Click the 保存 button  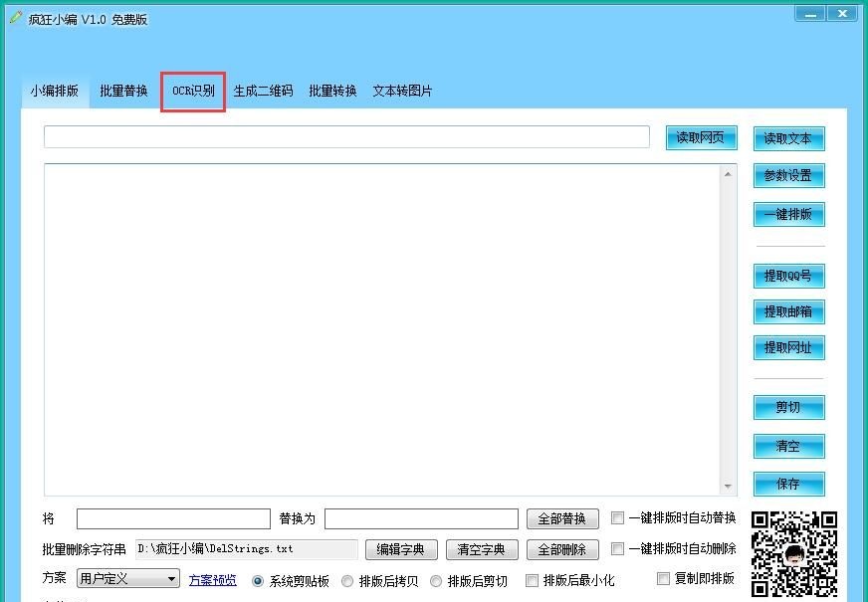[788, 484]
